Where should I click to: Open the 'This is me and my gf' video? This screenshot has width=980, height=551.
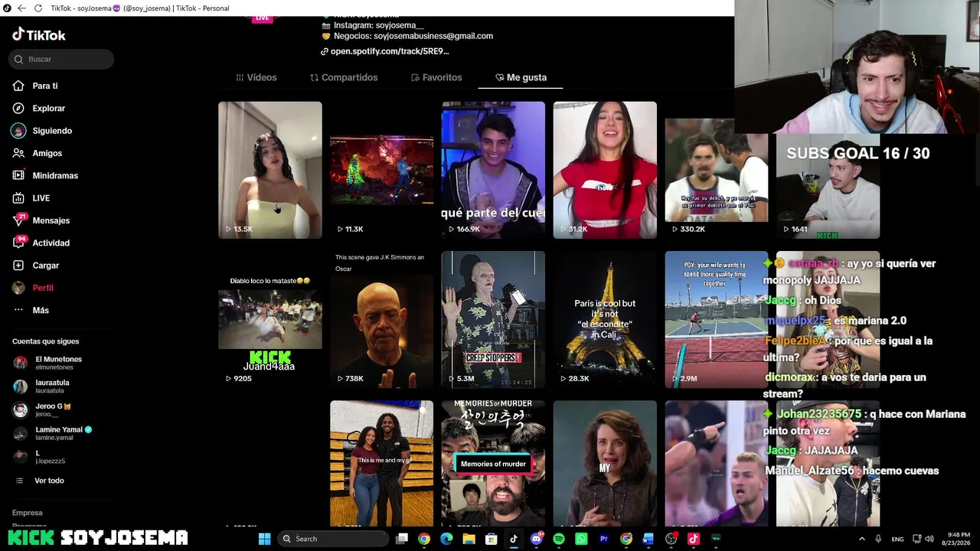coord(381,464)
